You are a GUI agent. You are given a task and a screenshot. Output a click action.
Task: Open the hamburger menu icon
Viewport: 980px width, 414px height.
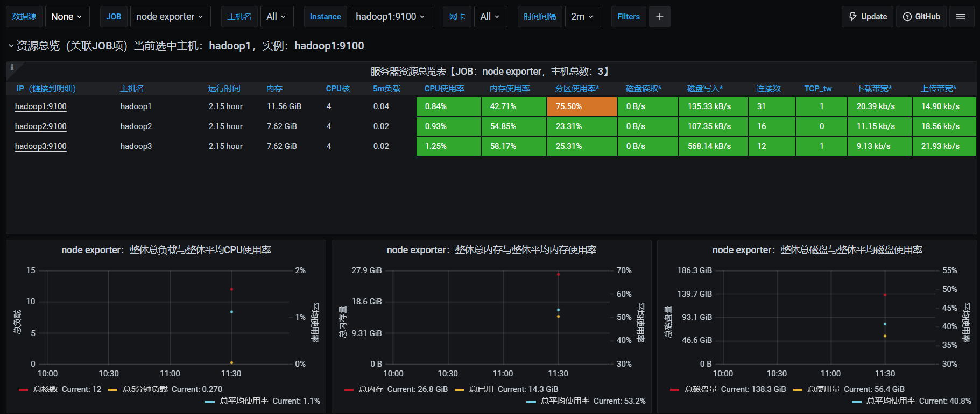961,17
